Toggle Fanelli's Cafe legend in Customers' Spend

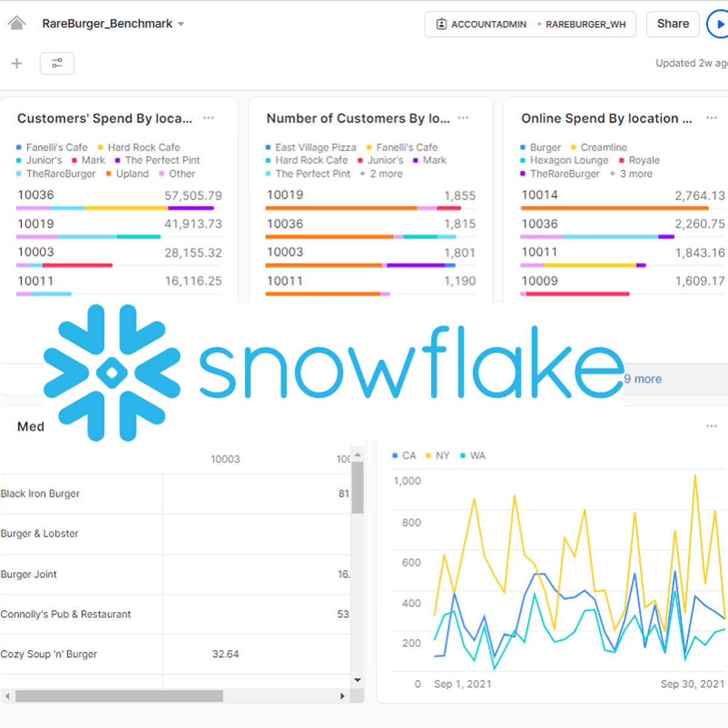[x=52, y=147]
